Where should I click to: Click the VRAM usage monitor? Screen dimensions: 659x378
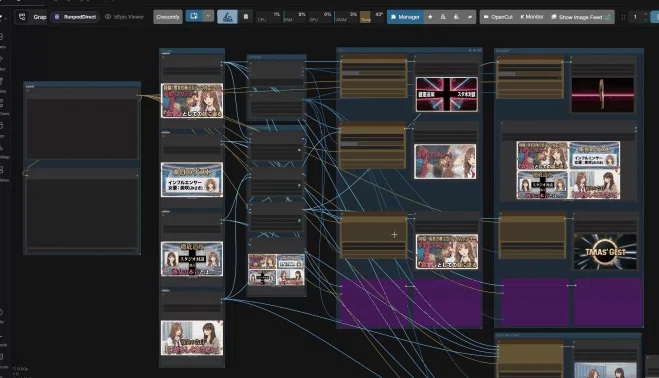pos(346,17)
